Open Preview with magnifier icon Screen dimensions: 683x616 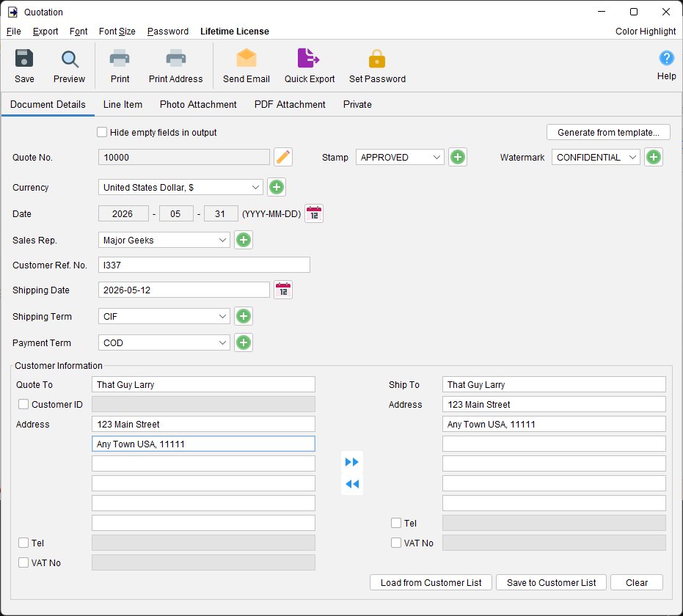70,59
